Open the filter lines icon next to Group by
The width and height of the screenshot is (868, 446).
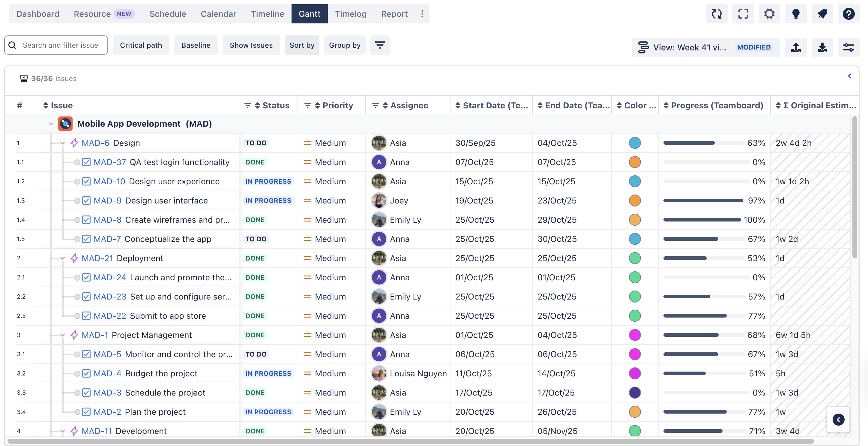[380, 45]
